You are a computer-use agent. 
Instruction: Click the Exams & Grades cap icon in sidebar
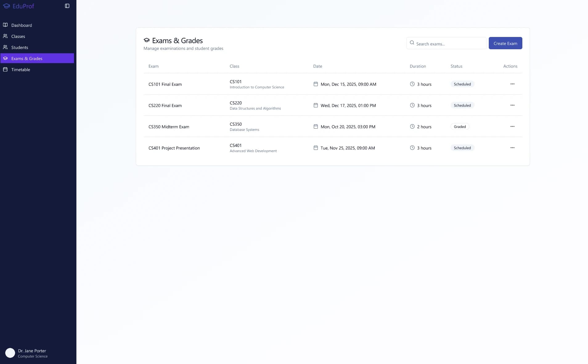5,58
